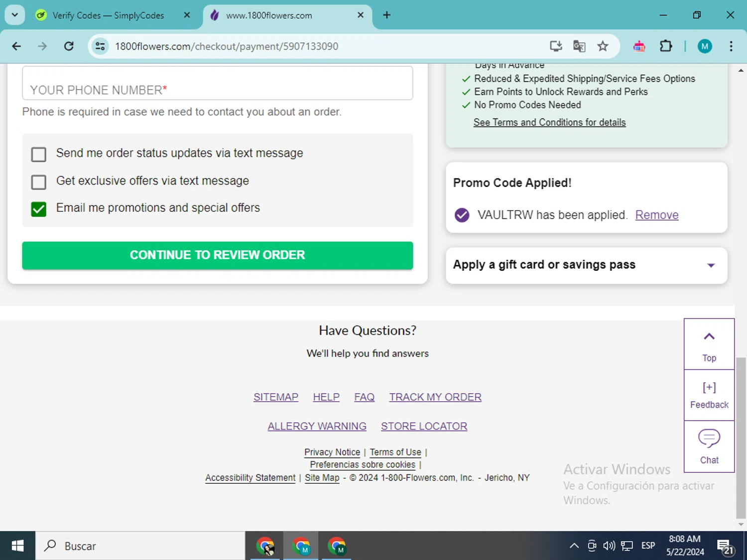Screen dimensions: 747x560
Task: Open site information icon in address bar
Action: click(x=100, y=46)
